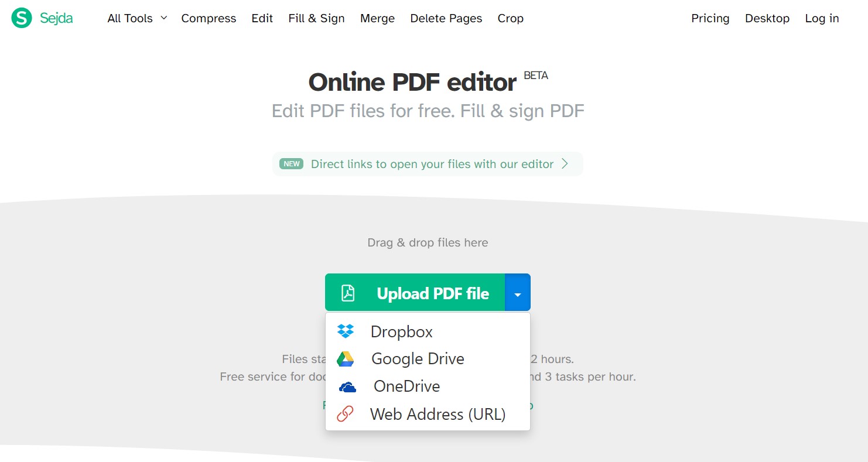The height and width of the screenshot is (462, 868).
Task: Open the Compress tool from navigation
Action: coord(209,18)
